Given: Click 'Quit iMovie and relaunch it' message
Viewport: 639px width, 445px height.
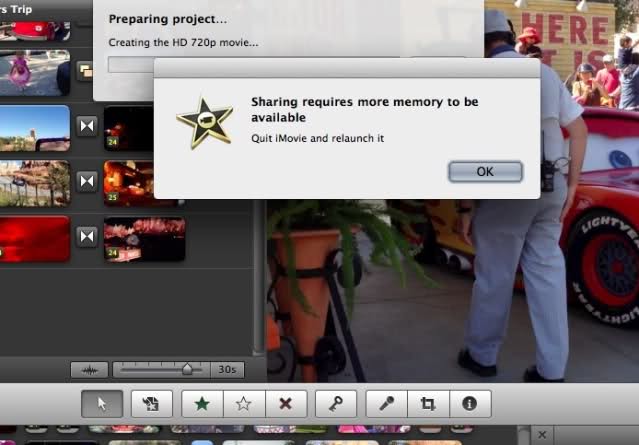Looking at the screenshot, I should pyautogui.click(x=317, y=138).
